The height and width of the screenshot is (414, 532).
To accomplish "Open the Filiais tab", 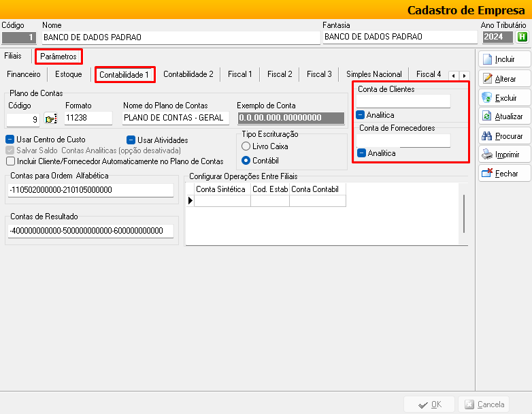I will coord(13,56).
